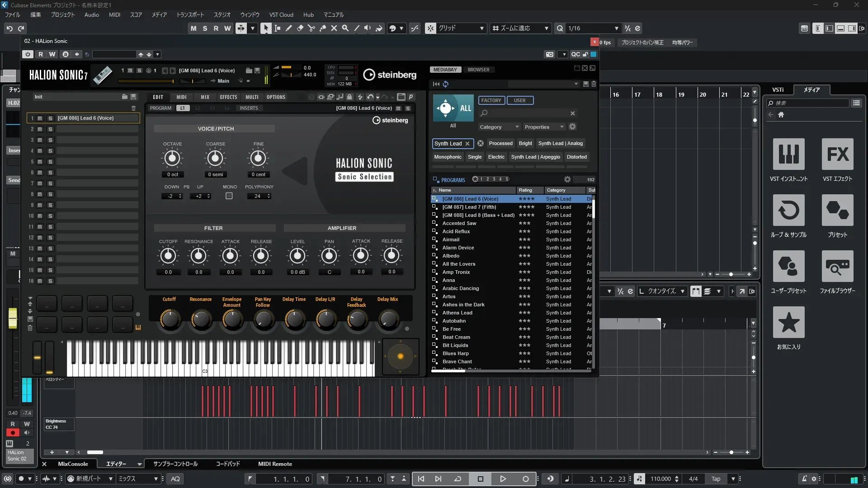Viewport: 868px width, 488px height.
Task: Select the Bright tag filter
Action: pos(525,143)
